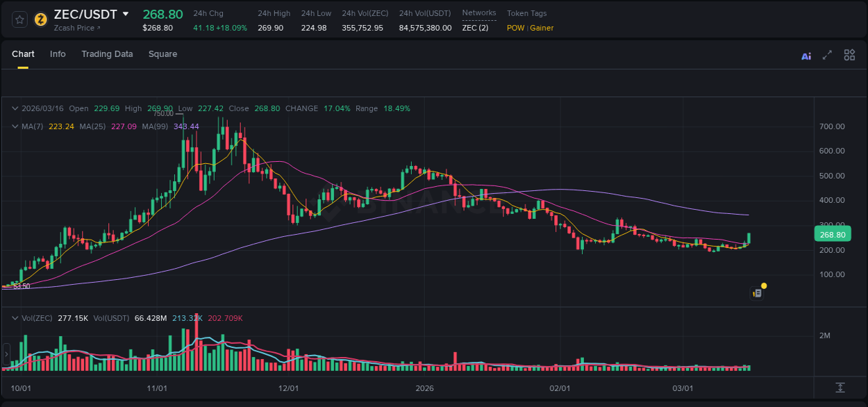Open the Info tab
This screenshot has width=868, height=407.
[58, 53]
